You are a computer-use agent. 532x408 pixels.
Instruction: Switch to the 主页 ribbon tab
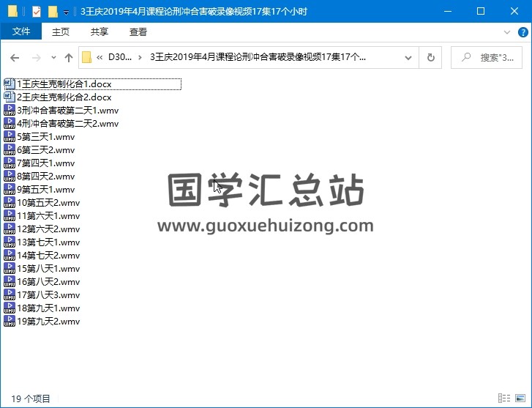point(61,32)
